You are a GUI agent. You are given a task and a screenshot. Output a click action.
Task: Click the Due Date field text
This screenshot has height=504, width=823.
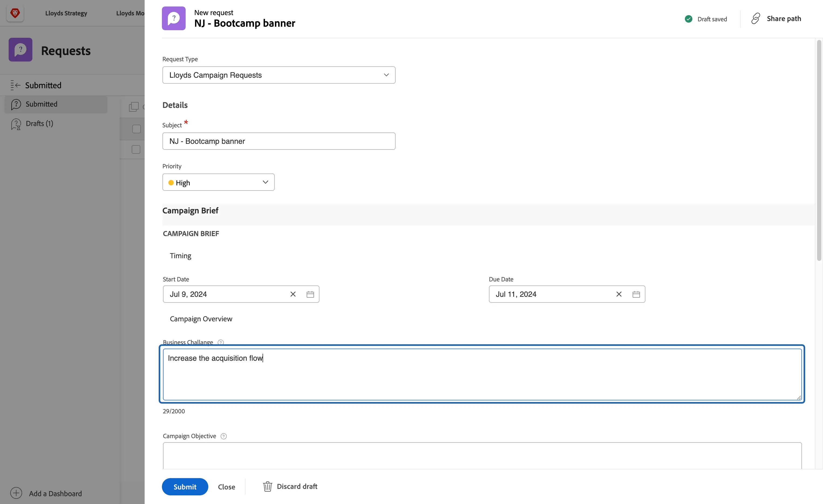click(x=516, y=294)
